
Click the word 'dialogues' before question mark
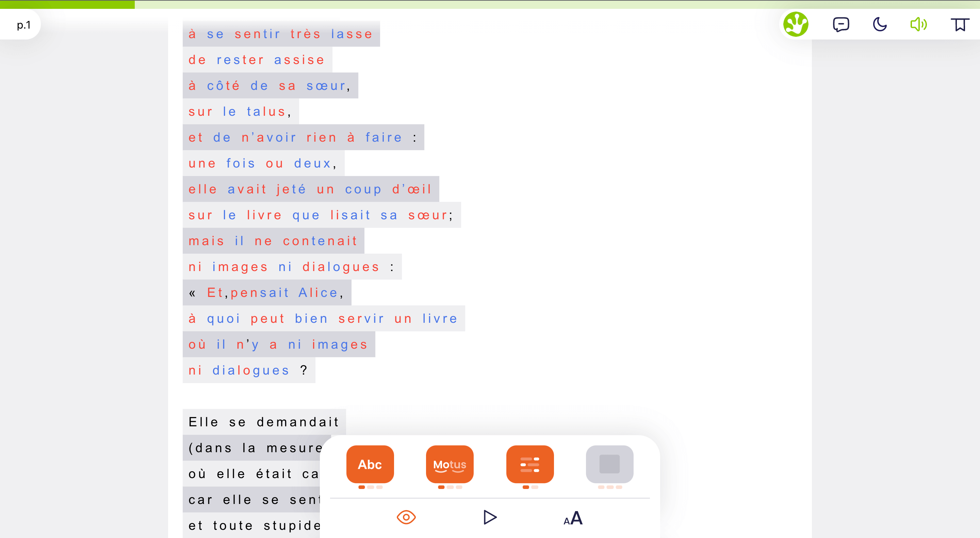click(x=251, y=370)
